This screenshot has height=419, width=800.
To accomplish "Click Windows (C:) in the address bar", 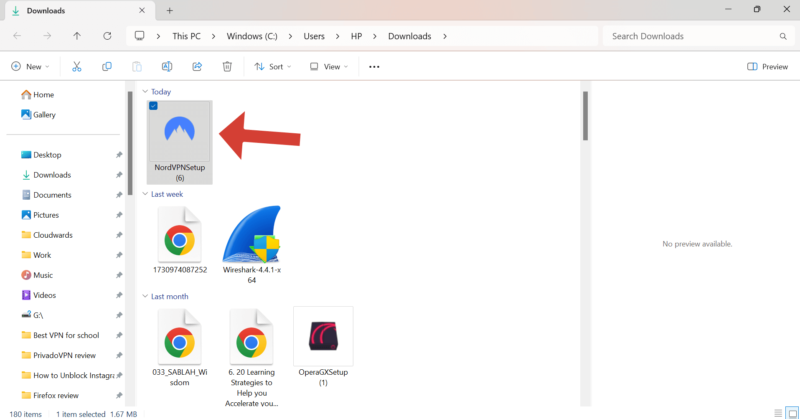I will [x=252, y=36].
